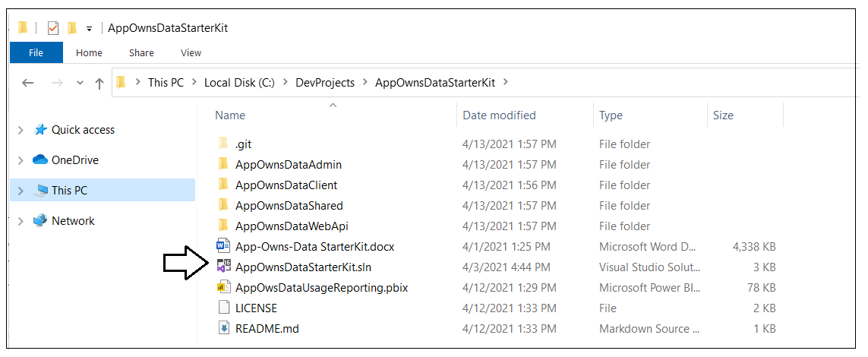Click the Back navigation arrow
868x357 pixels.
[x=27, y=83]
